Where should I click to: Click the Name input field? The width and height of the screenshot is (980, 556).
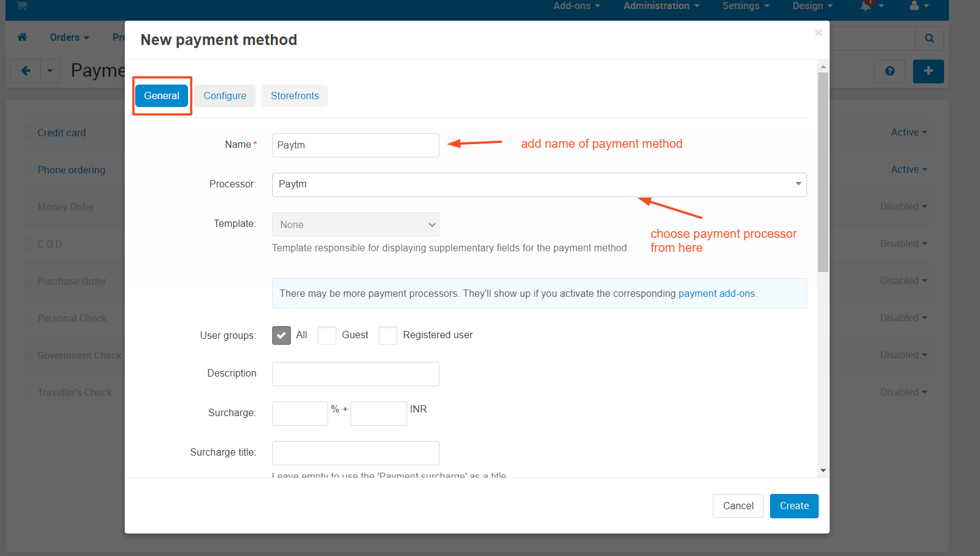point(355,145)
